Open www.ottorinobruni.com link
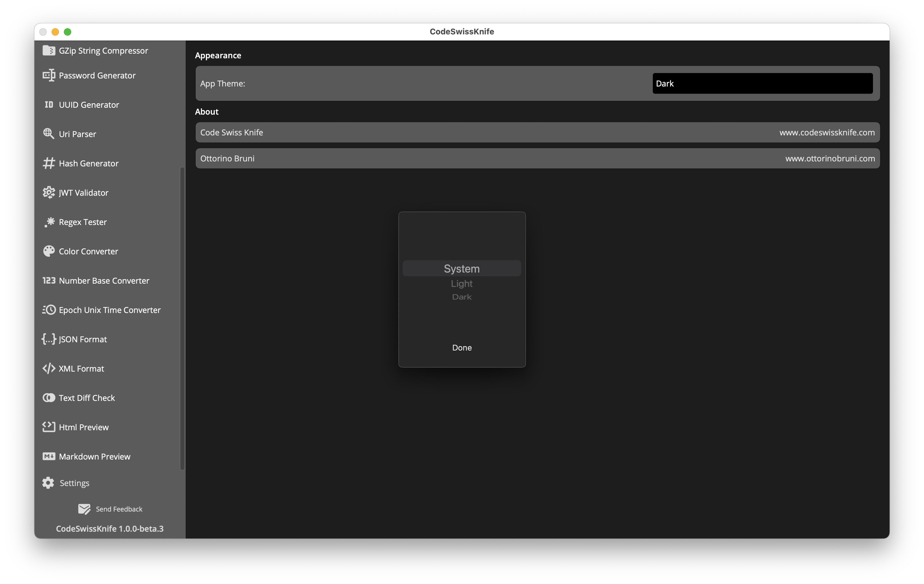 point(830,158)
